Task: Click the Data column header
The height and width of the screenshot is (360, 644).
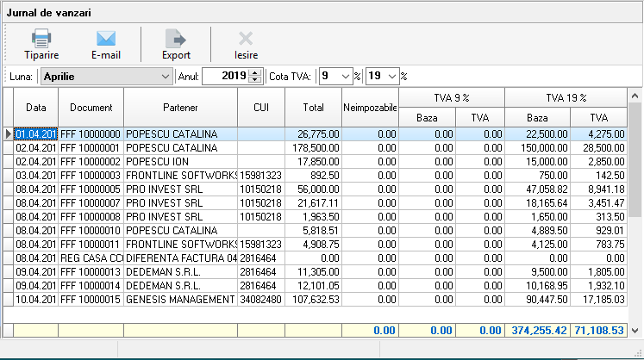Action: point(36,108)
